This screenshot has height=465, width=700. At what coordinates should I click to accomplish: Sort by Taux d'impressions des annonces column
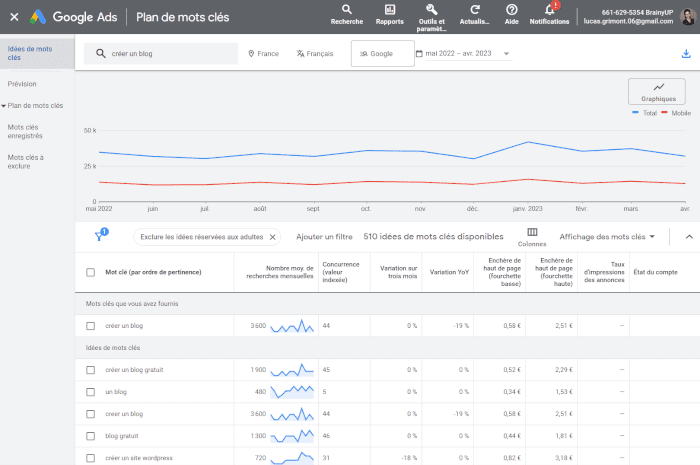tap(604, 272)
